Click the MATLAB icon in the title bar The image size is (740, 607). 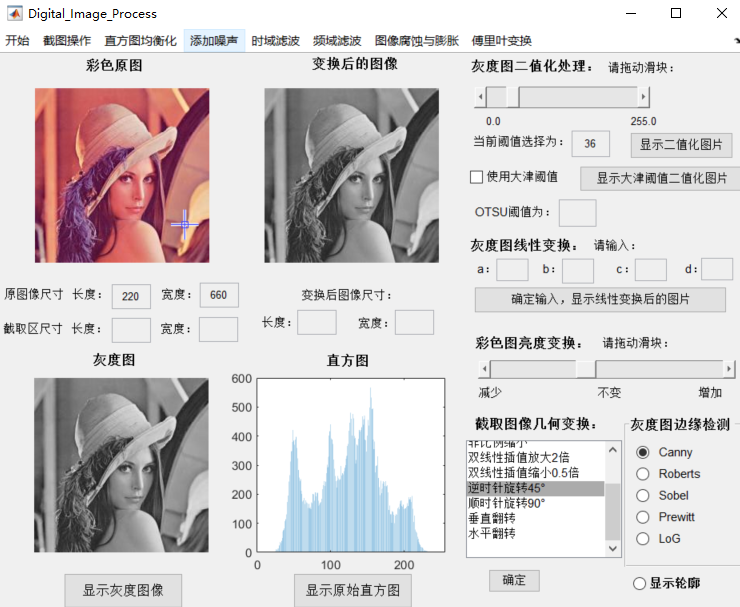tap(15, 13)
